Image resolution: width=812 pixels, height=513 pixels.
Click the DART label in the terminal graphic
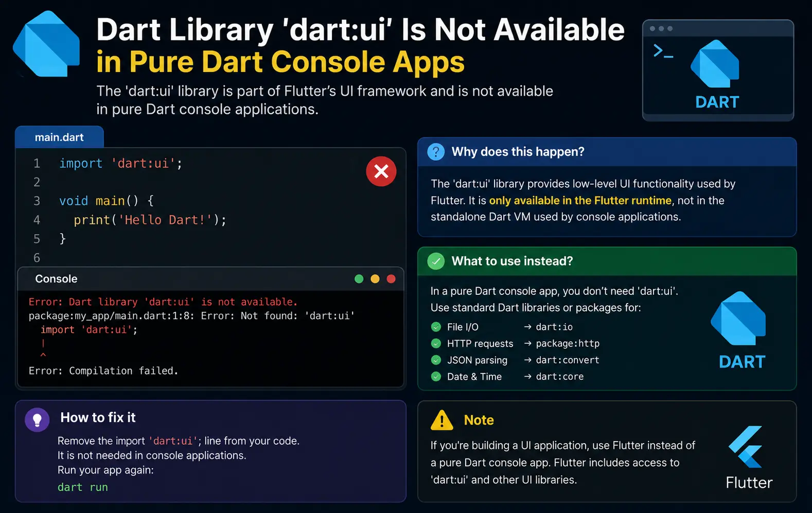pos(717,102)
